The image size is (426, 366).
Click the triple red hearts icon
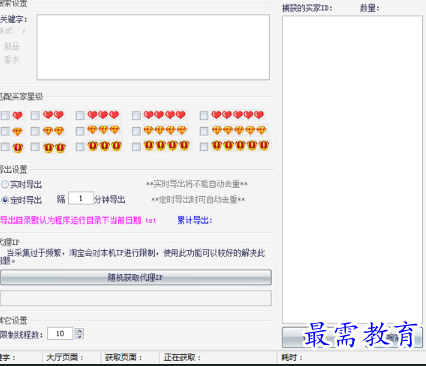point(103,115)
